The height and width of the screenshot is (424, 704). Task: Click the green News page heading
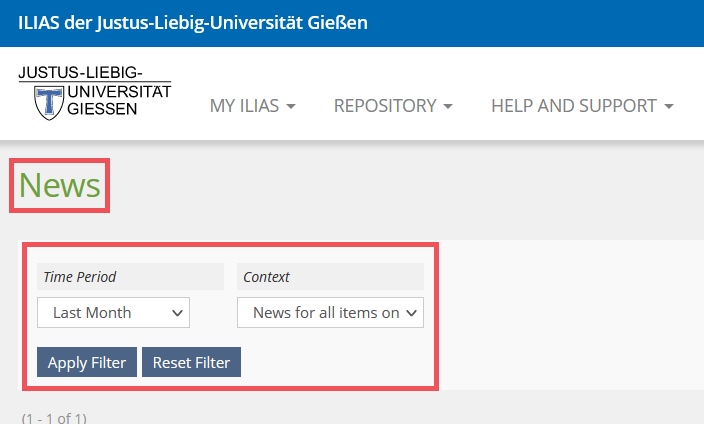pos(60,185)
